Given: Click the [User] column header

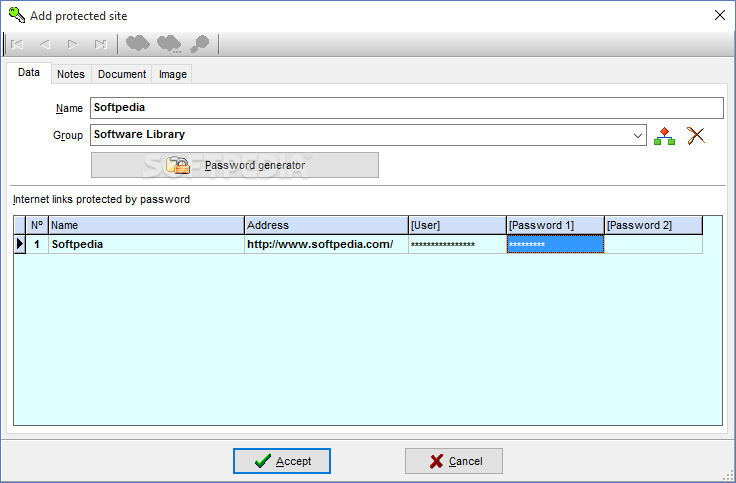Looking at the screenshot, I should 458,225.
